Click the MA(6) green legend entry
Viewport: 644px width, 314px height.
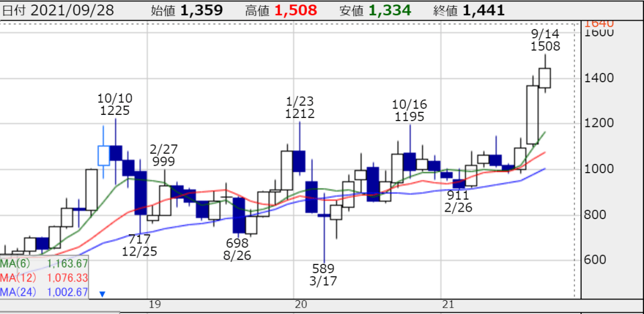tap(44, 264)
